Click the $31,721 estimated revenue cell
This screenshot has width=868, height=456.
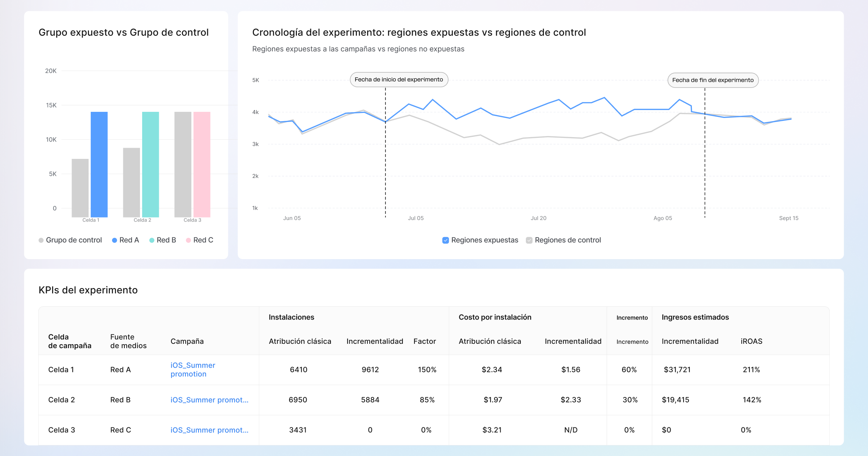click(677, 370)
